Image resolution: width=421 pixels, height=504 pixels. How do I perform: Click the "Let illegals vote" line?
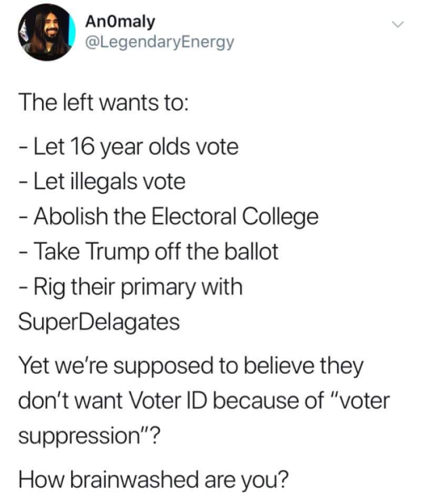[x=102, y=182]
